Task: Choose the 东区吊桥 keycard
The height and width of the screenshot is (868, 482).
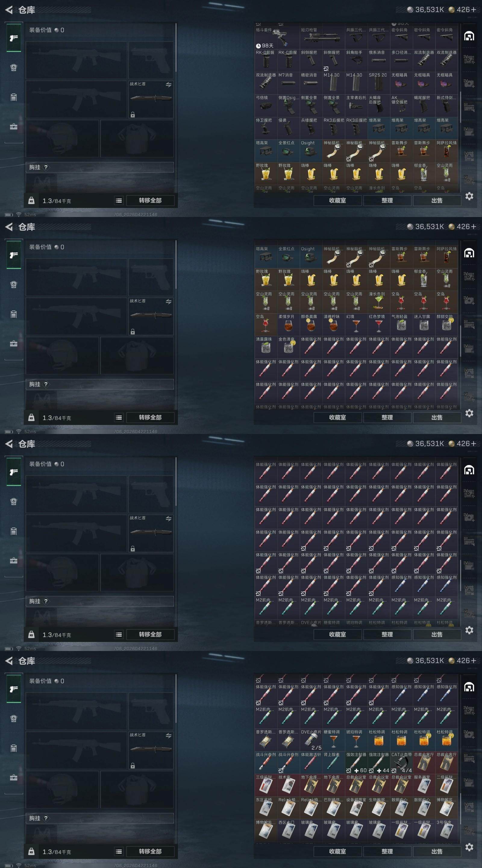Action: pos(266,808)
